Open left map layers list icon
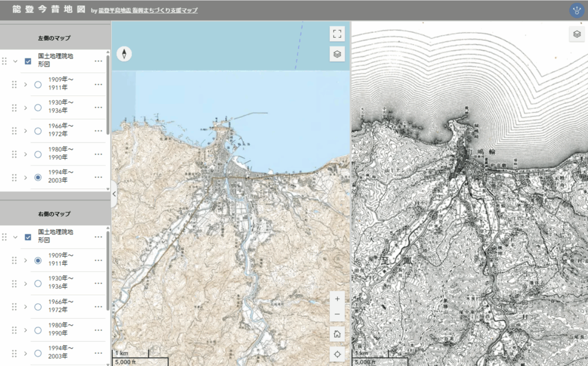This screenshot has width=588, height=366. tap(337, 54)
